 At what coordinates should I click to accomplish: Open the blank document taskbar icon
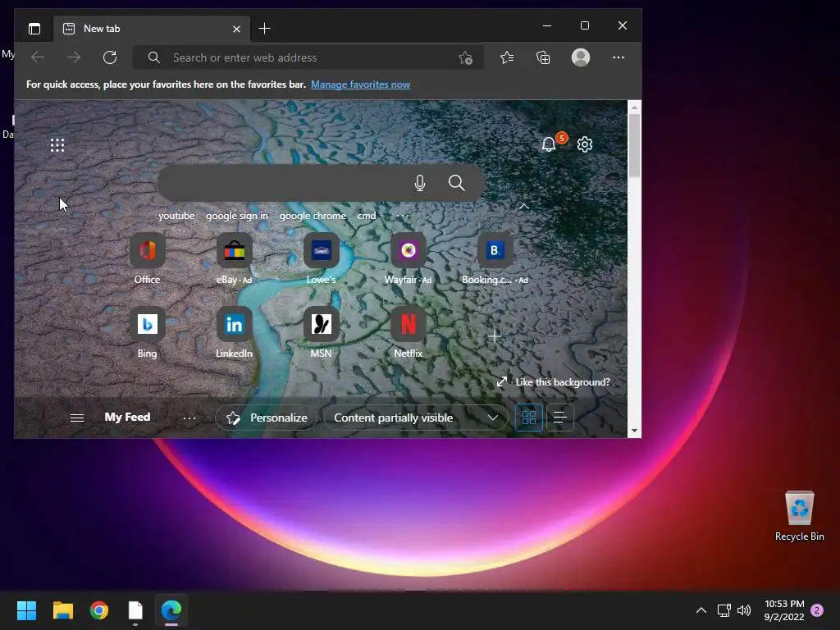(135, 610)
